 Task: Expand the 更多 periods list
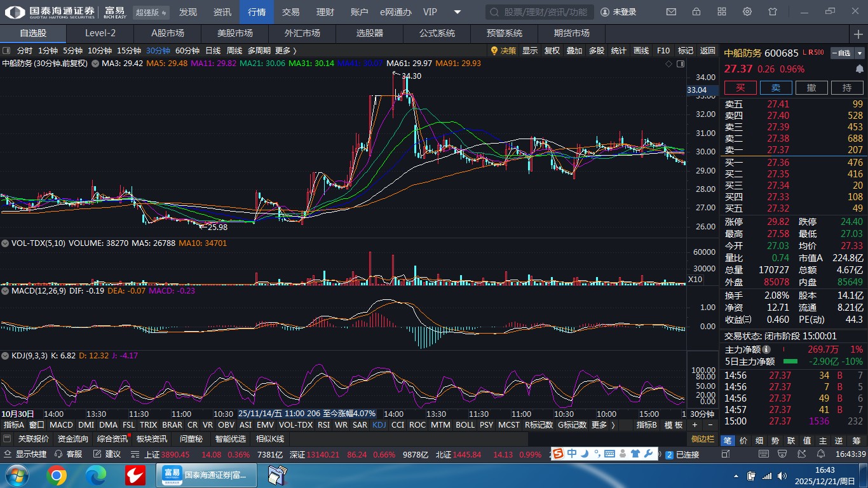pyautogui.click(x=286, y=51)
